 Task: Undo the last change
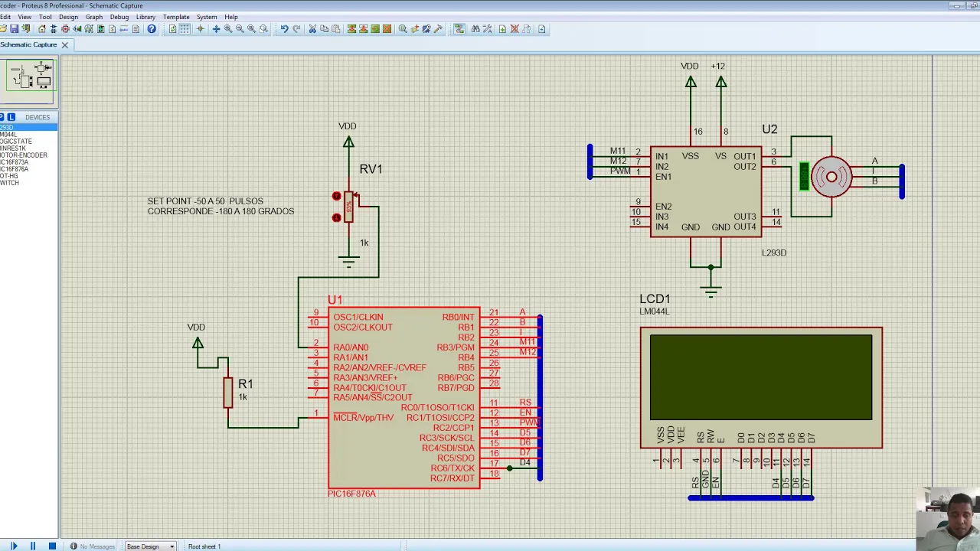(x=285, y=29)
